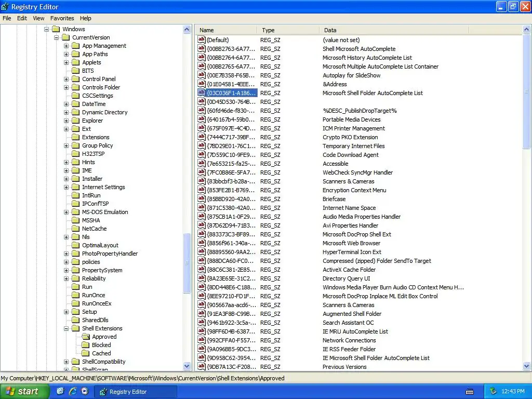Viewport: 532px width, 399px height.
Task: Select the Reliability key in tree
Action: [x=94, y=278]
